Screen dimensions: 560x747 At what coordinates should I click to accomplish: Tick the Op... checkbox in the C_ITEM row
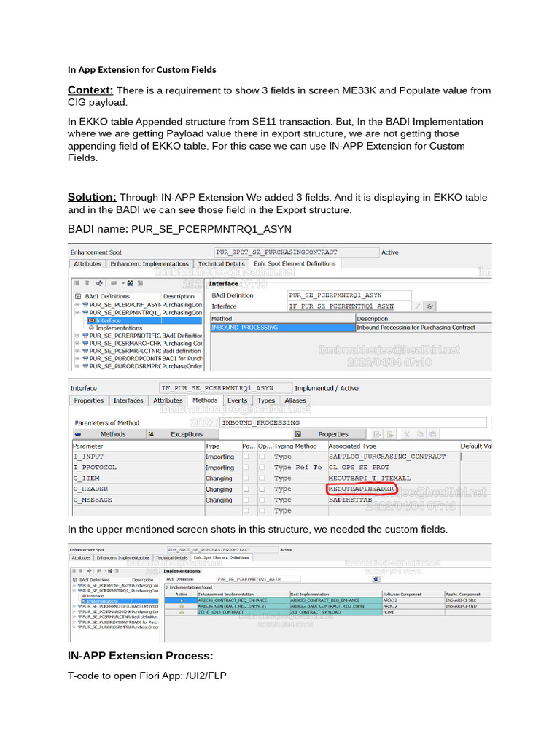point(262,478)
